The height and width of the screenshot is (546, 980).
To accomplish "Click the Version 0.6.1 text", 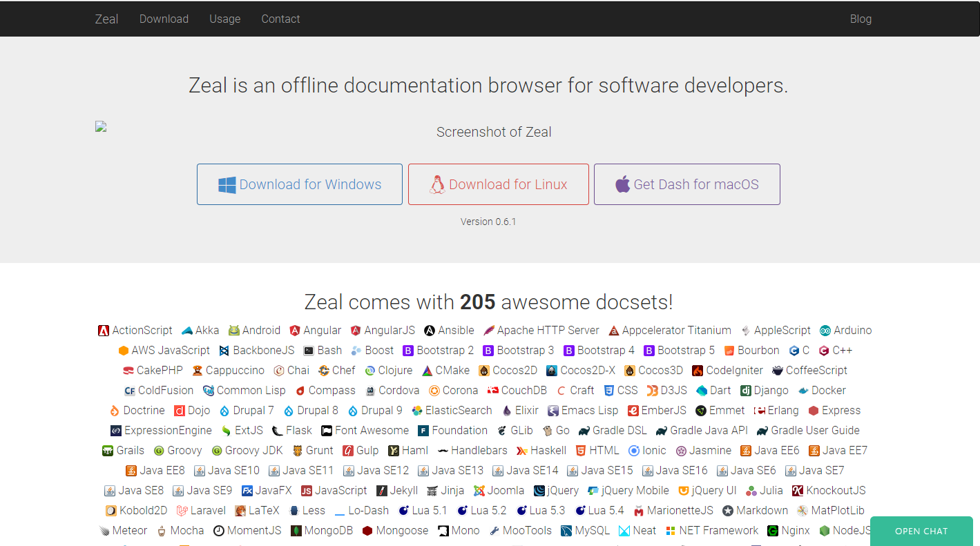I will coord(488,222).
